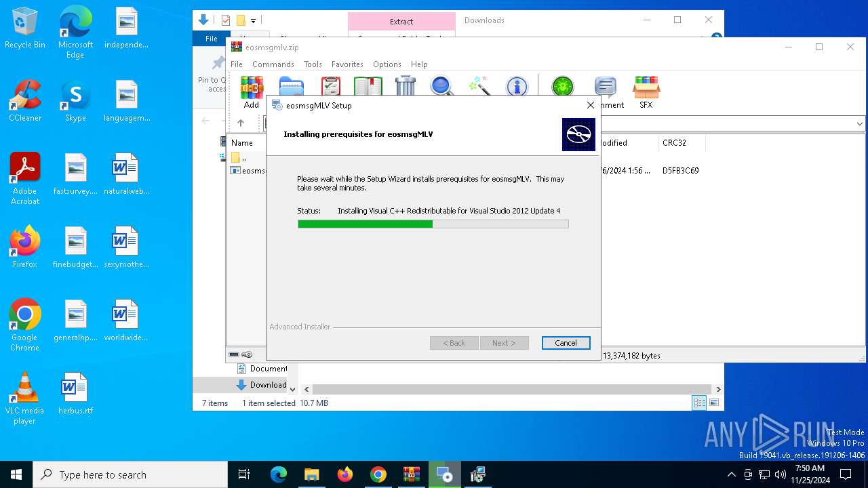The width and height of the screenshot is (868, 488).
Task: Select the Skype desktop shortcut
Action: (75, 101)
